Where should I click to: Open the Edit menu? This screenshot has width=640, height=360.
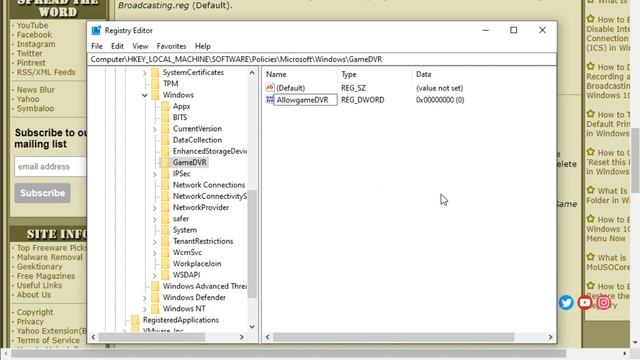[118, 46]
